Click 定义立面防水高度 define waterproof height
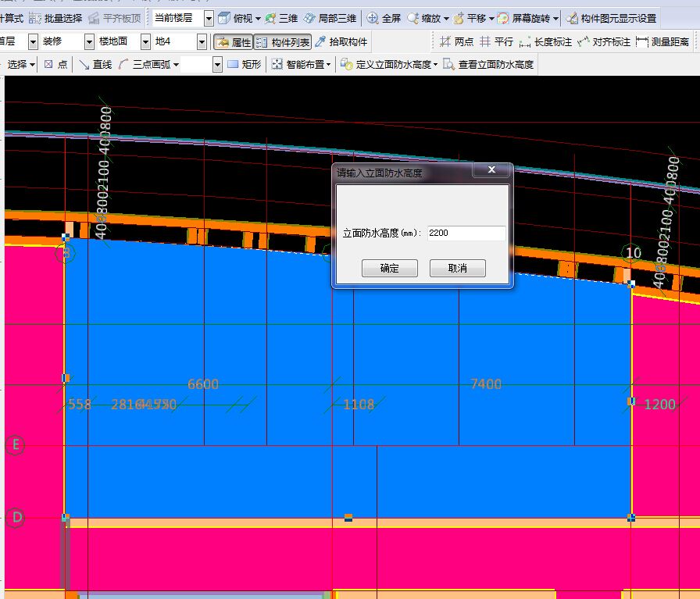Screen dimensions: 700x599 [x=386, y=64]
